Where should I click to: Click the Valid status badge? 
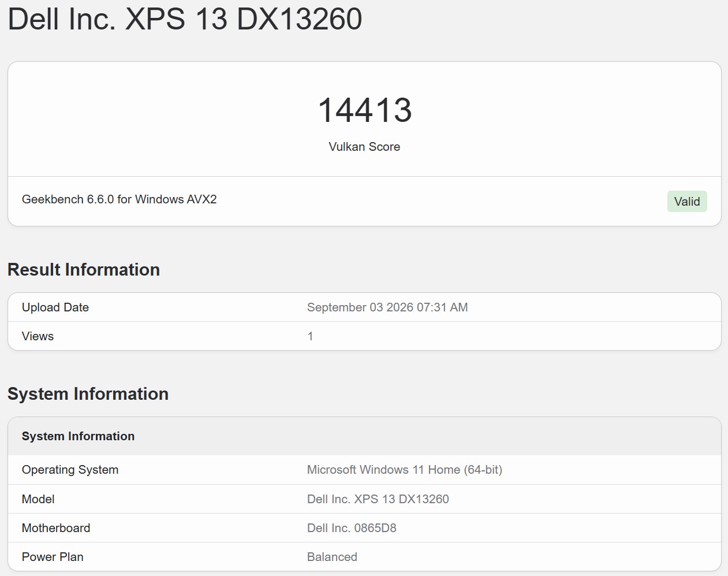687,202
